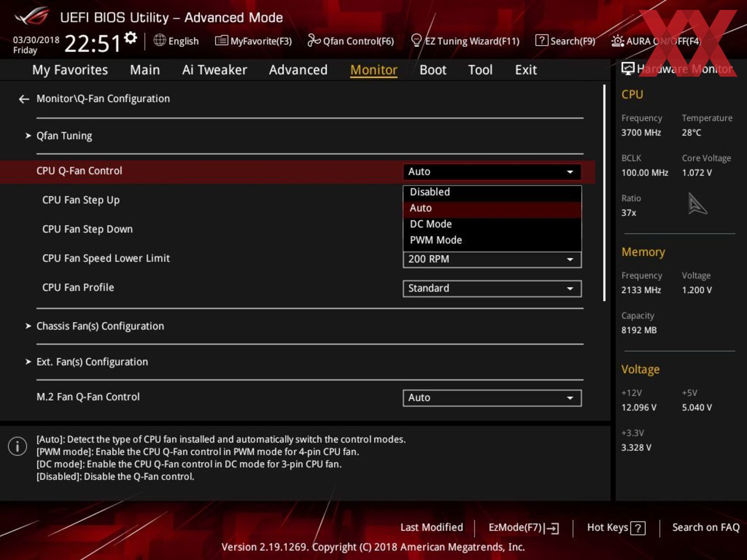
Task: Click the info icon in help panel
Action: [18, 446]
